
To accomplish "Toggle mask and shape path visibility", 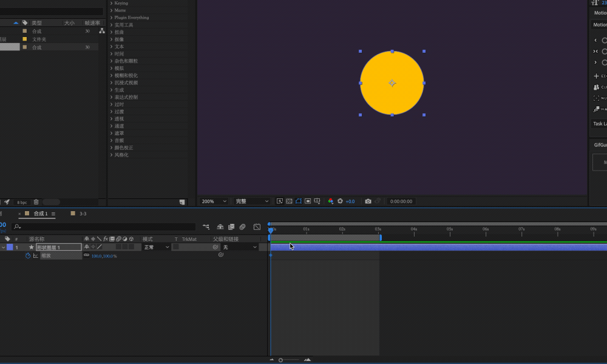I will click(x=299, y=201).
